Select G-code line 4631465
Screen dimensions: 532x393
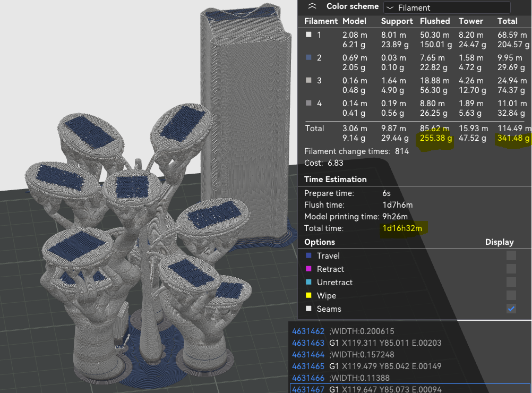tap(409, 366)
